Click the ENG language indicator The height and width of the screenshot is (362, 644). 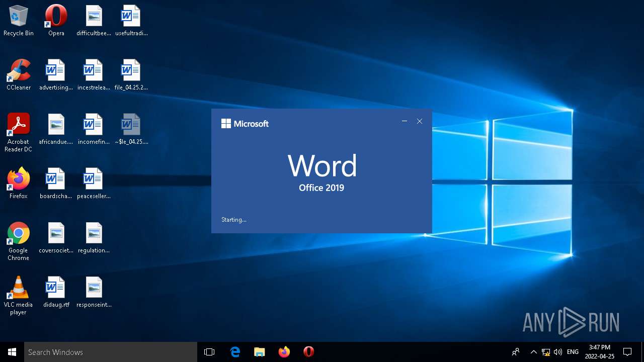click(573, 352)
